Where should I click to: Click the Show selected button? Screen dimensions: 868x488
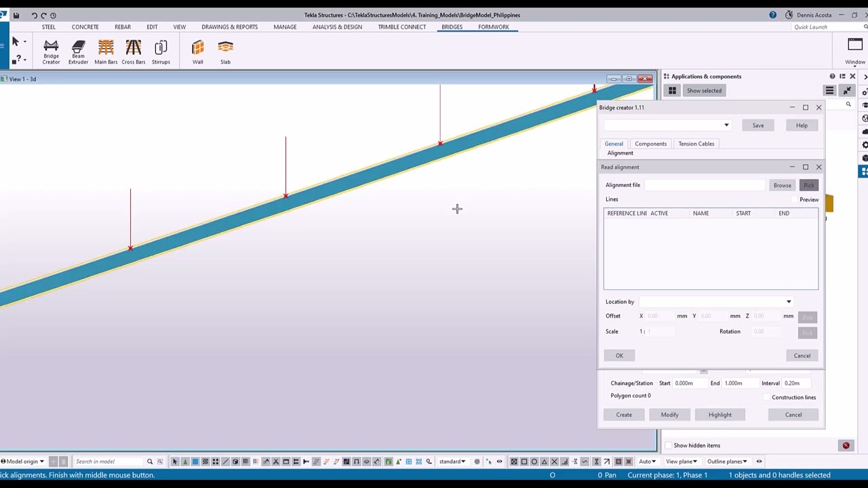[704, 91]
